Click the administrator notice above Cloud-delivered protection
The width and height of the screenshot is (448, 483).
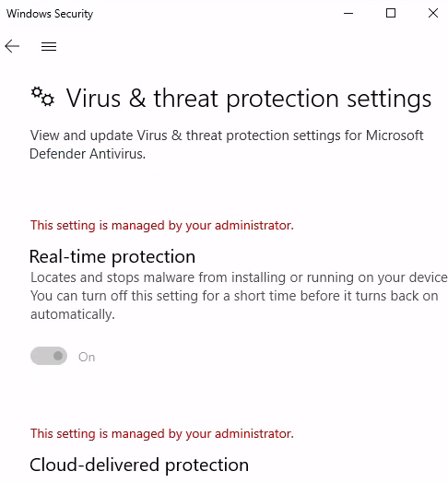(161, 434)
